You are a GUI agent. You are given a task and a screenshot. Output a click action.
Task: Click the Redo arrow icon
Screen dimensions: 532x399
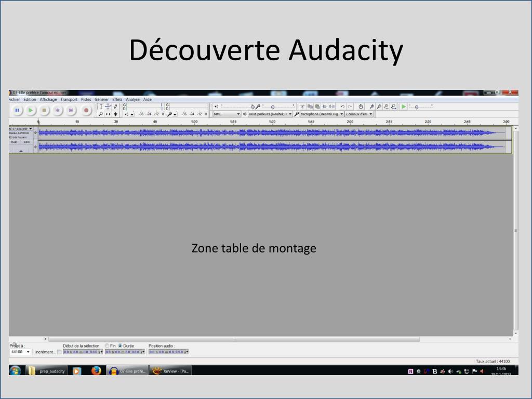350,107
